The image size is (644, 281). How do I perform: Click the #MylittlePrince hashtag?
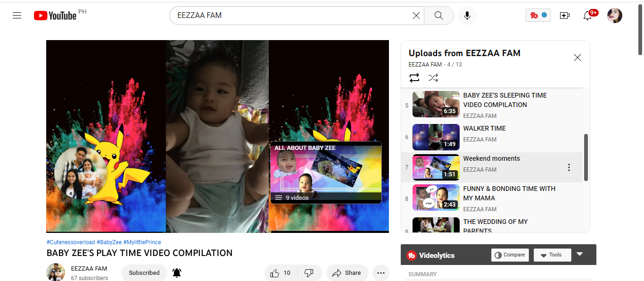coord(142,242)
